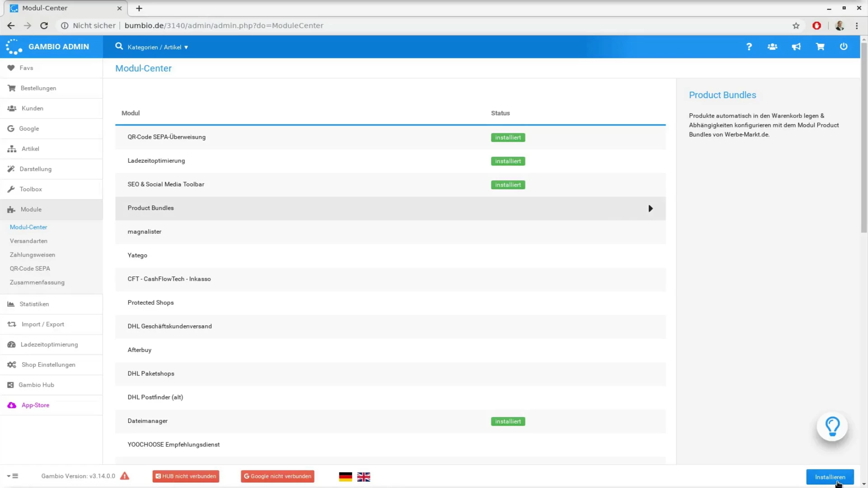Select DHL Postfinder (alt) module row
Screen dimensions: 868x488
click(x=391, y=397)
